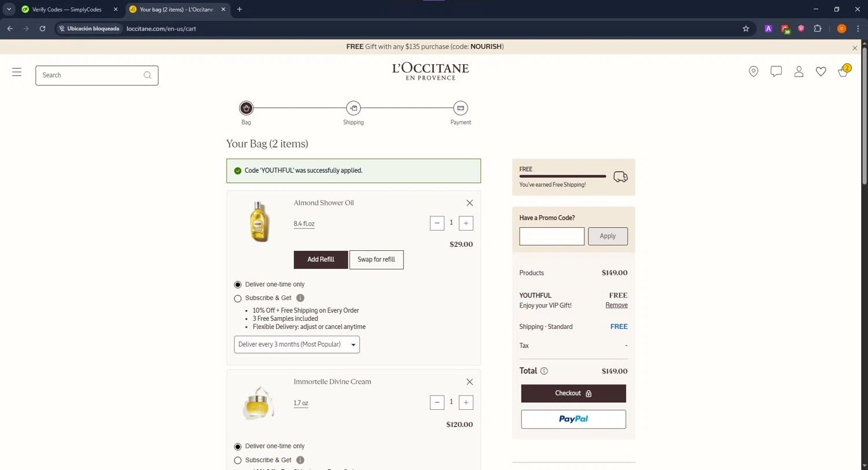
Task: Open the 8.4 fl.oz size selector
Action: click(304, 224)
